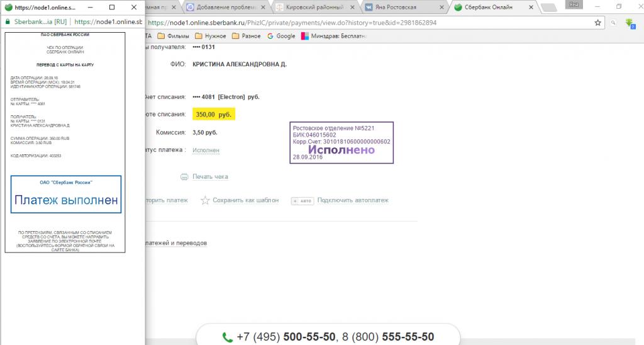Close the Сбербанк Онлайн tab
The height and width of the screenshot is (345, 644).
tap(531, 7)
